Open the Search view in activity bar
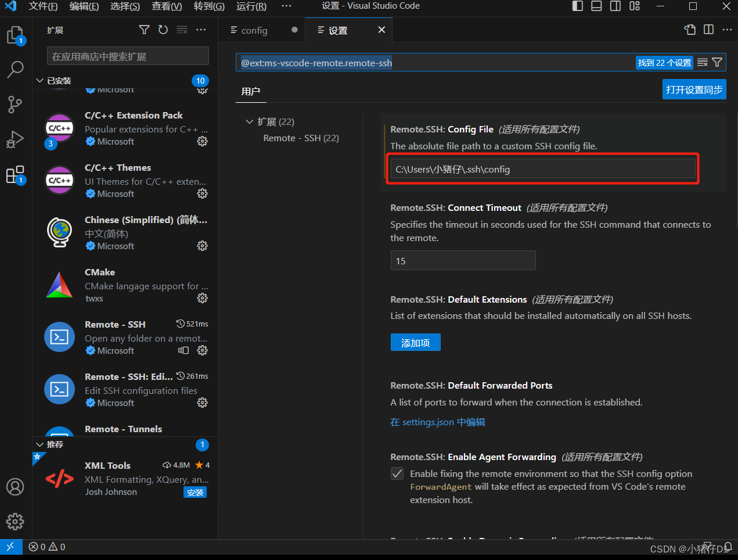Image resolution: width=738 pixels, height=560 pixels. point(15,70)
